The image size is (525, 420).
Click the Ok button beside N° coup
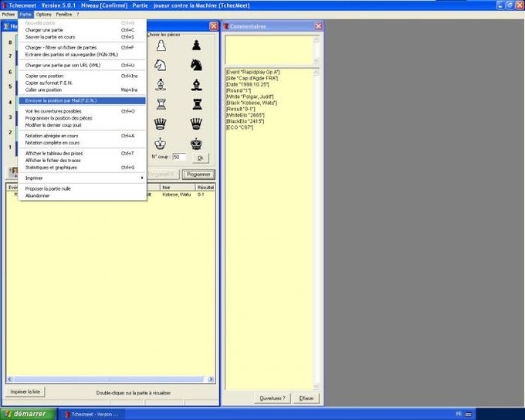(200, 157)
